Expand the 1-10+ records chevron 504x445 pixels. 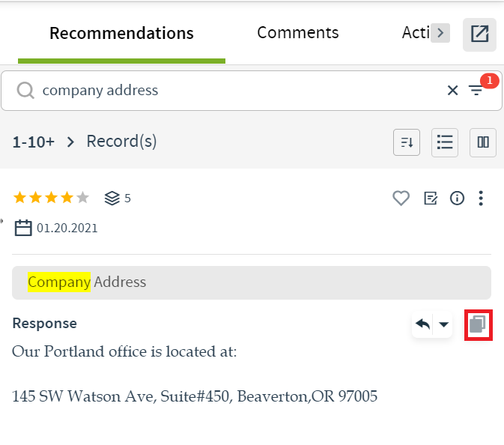point(70,142)
